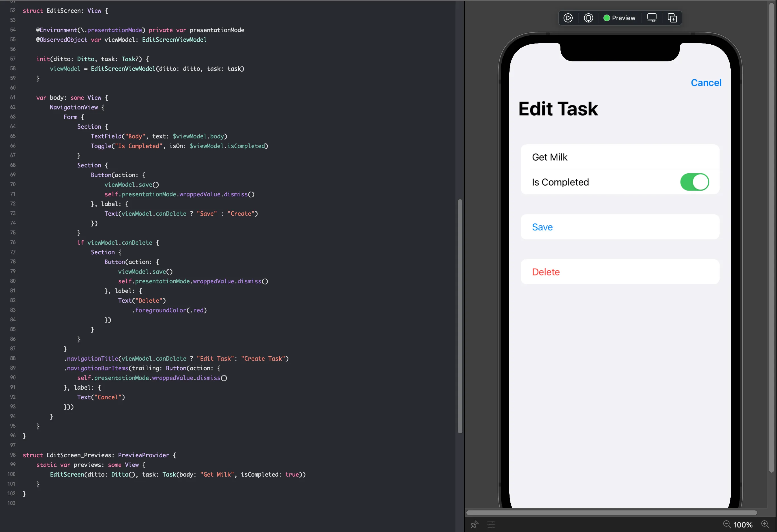Click the "init(ditto: Ditto, task: Task?)" line

pyautogui.click(x=92, y=59)
